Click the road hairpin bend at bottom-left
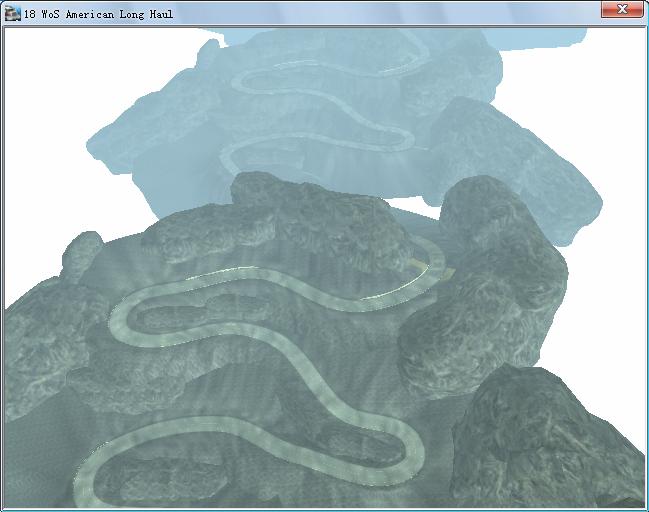Image resolution: width=649 pixels, height=512 pixels. tap(92, 470)
